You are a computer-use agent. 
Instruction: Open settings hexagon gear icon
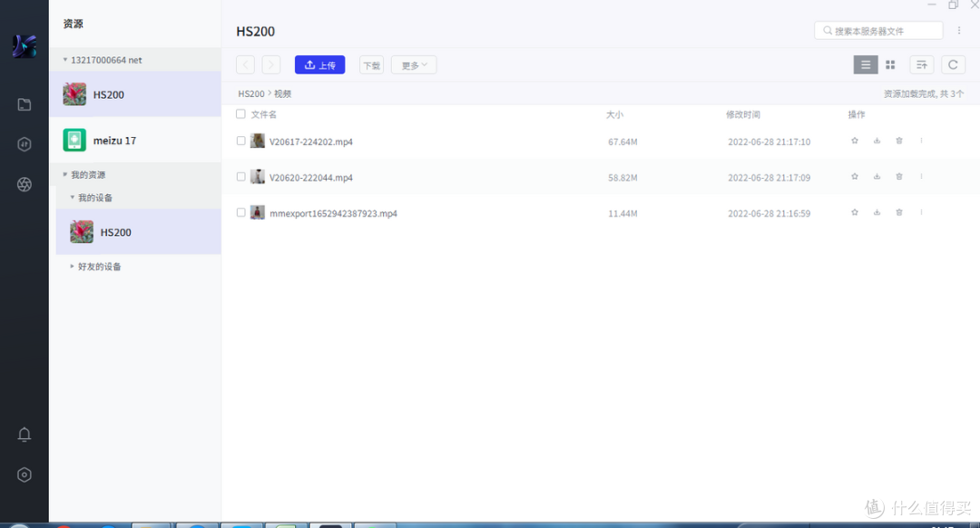(24, 474)
